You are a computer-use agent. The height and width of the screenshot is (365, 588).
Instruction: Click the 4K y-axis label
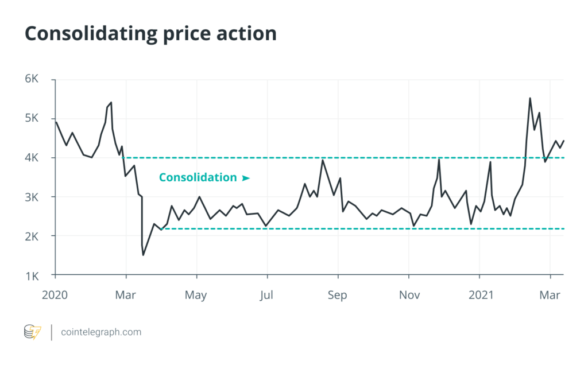[31, 158]
